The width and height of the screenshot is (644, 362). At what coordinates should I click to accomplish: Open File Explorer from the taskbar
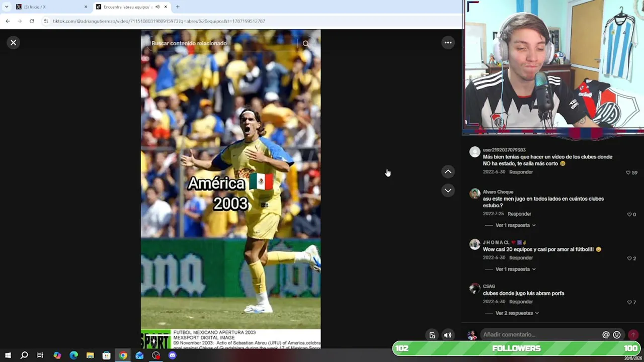(x=90, y=355)
